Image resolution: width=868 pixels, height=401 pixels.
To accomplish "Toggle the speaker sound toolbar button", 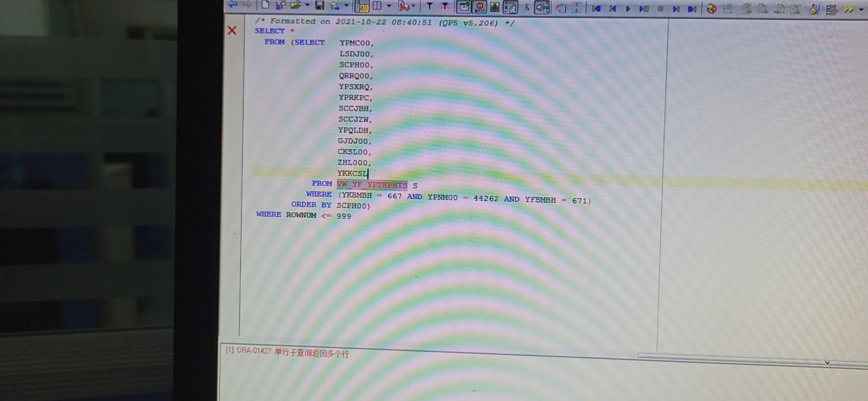I will 542,8.
